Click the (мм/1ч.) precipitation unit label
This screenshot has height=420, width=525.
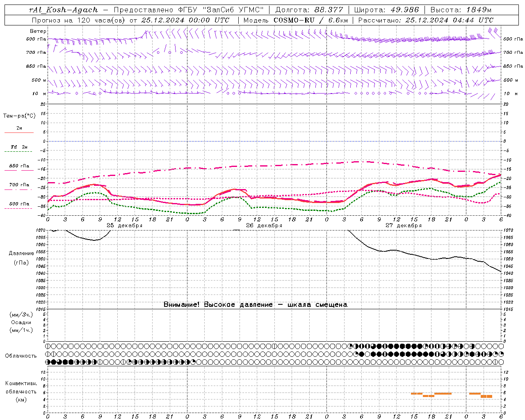point(21,330)
